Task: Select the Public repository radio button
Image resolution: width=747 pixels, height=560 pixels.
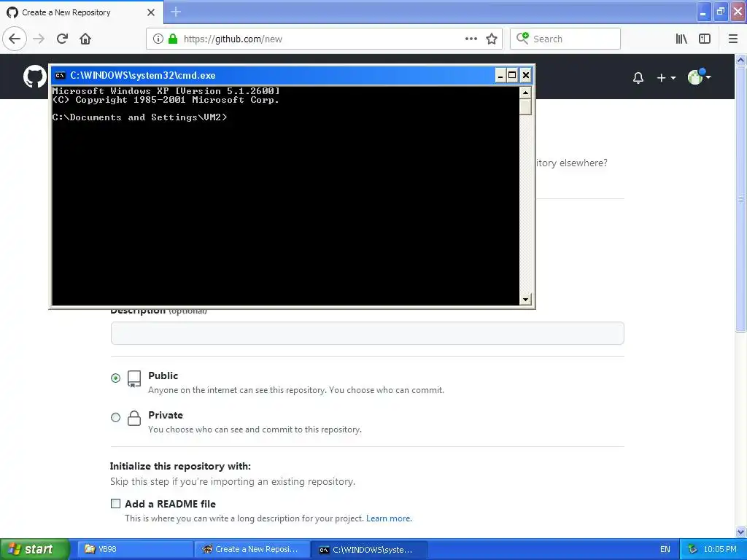Action: point(115,378)
